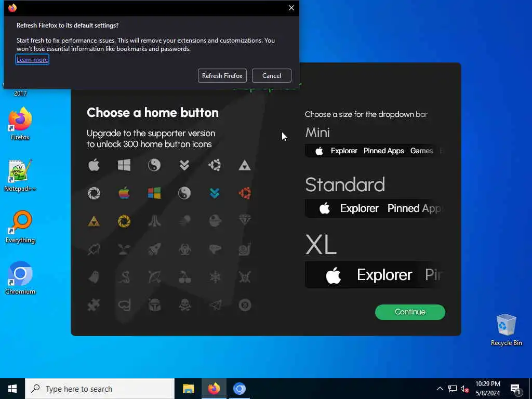Choose the rainbow Apple logo home button
The image size is (532, 399).
[x=124, y=193]
